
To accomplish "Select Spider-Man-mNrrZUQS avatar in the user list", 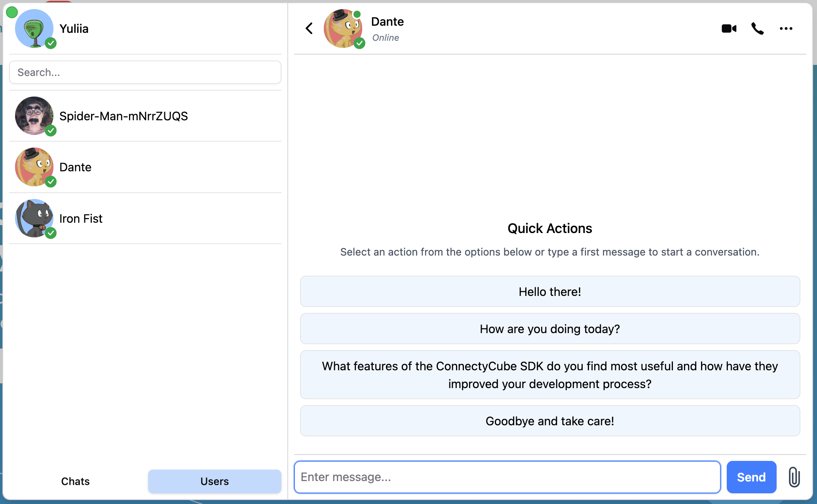I will point(34,116).
